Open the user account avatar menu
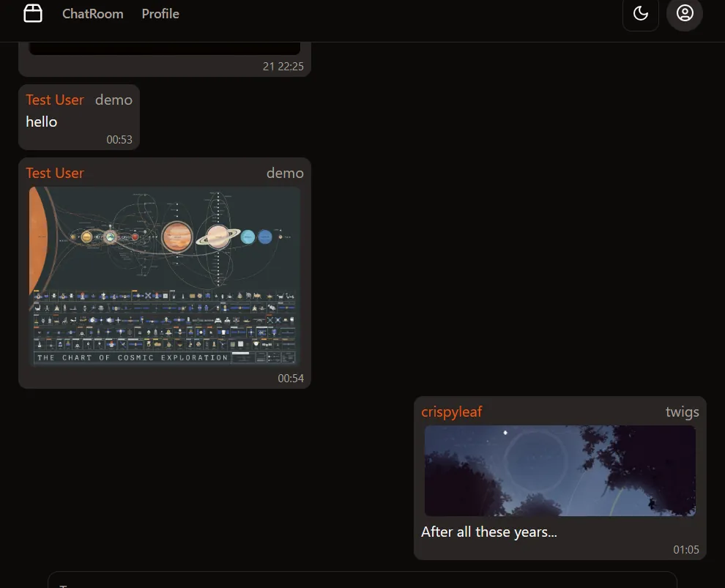 (x=685, y=13)
